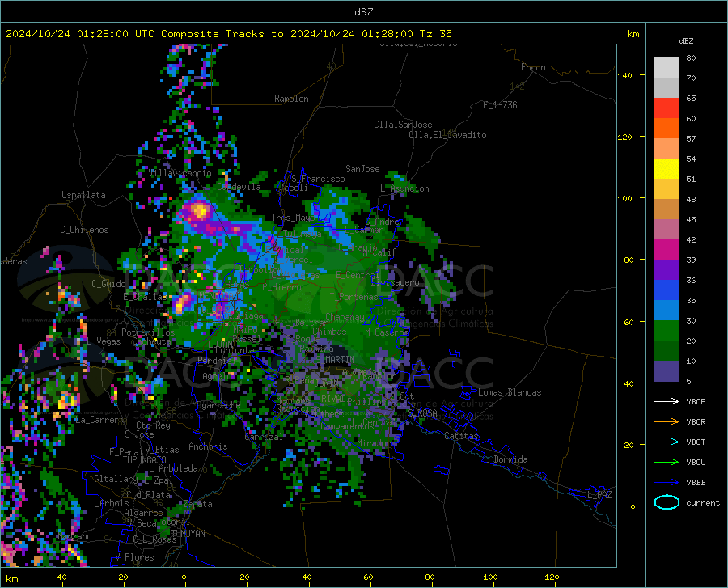Click the 'Clla.El_Cavadito' label on map
728x588 pixels.
tap(447, 135)
